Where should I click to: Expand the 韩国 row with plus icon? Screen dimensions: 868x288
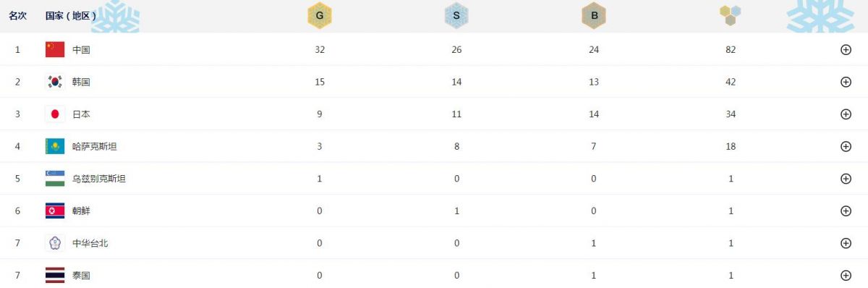(846, 82)
